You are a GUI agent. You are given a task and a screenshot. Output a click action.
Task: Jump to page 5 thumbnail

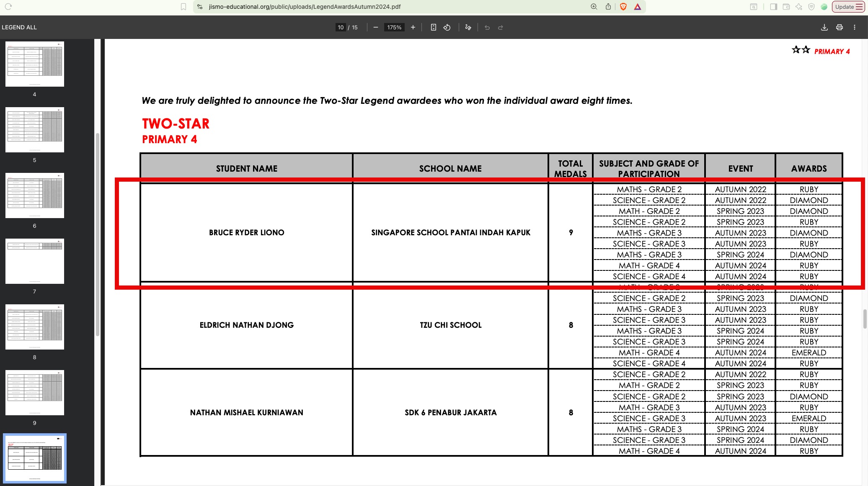click(35, 130)
